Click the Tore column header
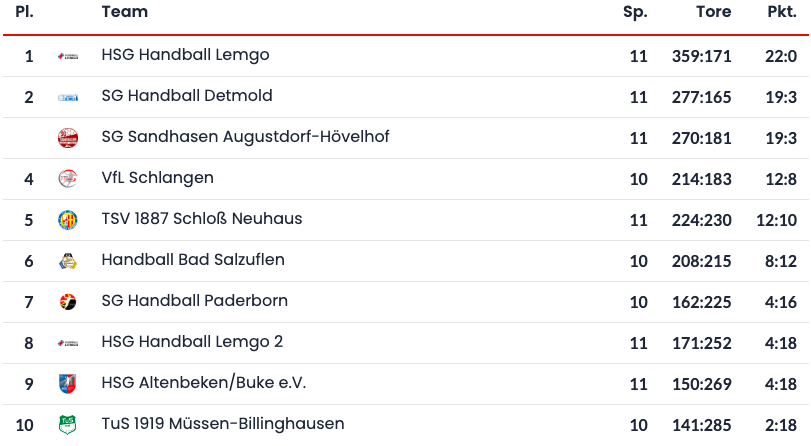811x446 pixels. click(713, 12)
